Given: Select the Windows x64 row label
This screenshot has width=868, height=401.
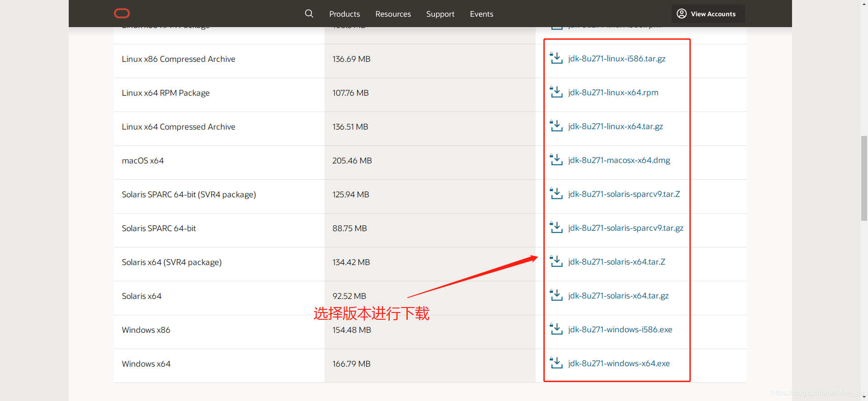Looking at the screenshot, I should pos(146,364).
